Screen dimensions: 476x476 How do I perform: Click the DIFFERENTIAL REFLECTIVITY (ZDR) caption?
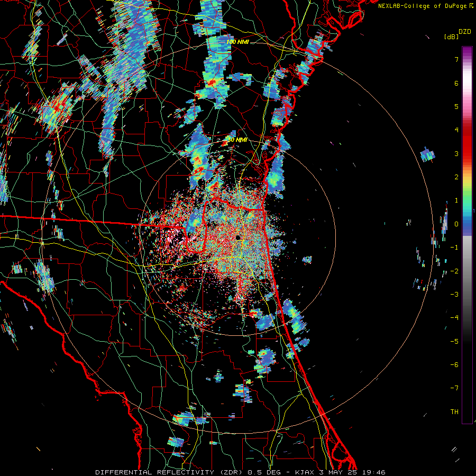pos(170,472)
